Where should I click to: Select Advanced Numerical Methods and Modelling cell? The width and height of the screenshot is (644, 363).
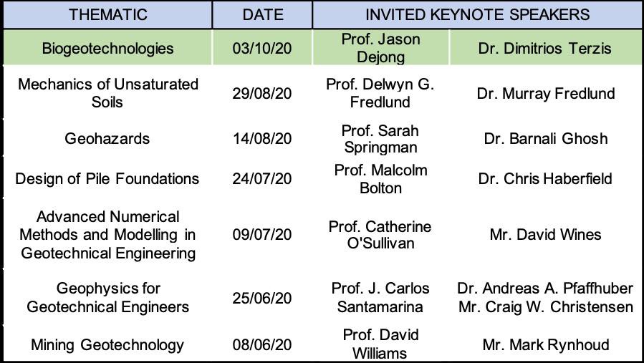(x=107, y=234)
